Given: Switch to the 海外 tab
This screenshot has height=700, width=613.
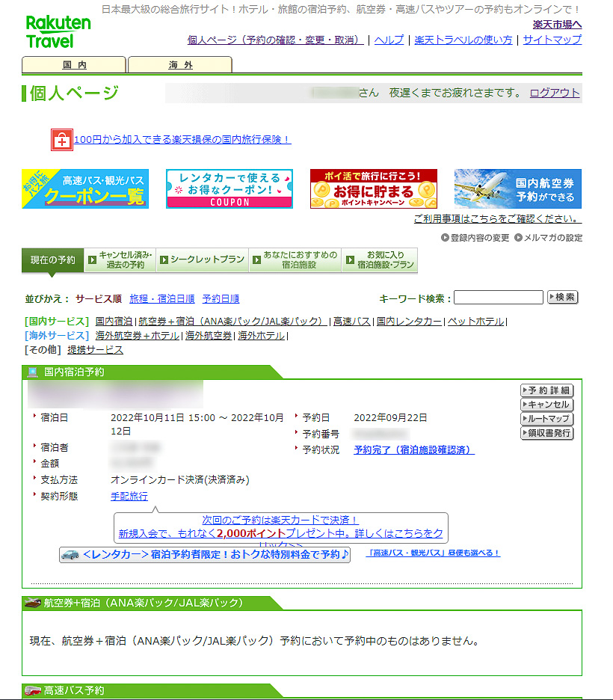Looking at the screenshot, I should coord(179,64).
